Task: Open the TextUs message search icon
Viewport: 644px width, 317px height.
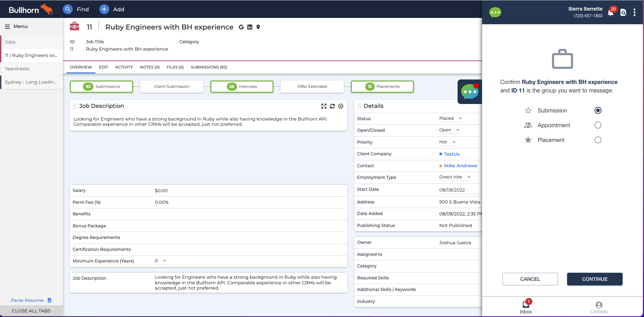Action: [623, 12]
